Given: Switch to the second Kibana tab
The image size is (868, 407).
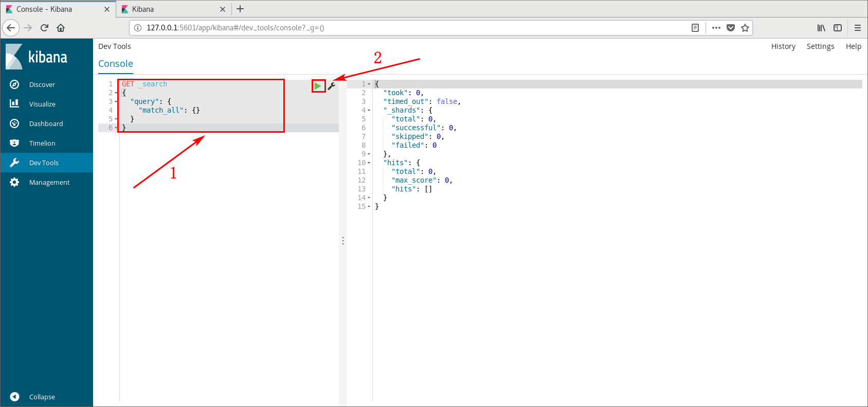Looking at the screenshot, I should (x=174, y=9).
